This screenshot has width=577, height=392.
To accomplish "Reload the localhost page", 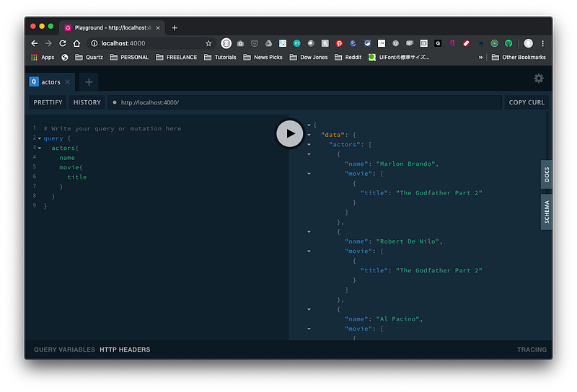I will [x=63, y=43].
